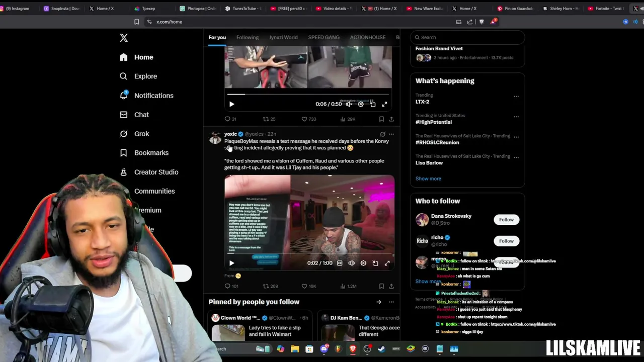Viewport: 644px width, 362px height.
Task: Open the Grok explain icon on the yoxic post
Action: click(382, 134)
